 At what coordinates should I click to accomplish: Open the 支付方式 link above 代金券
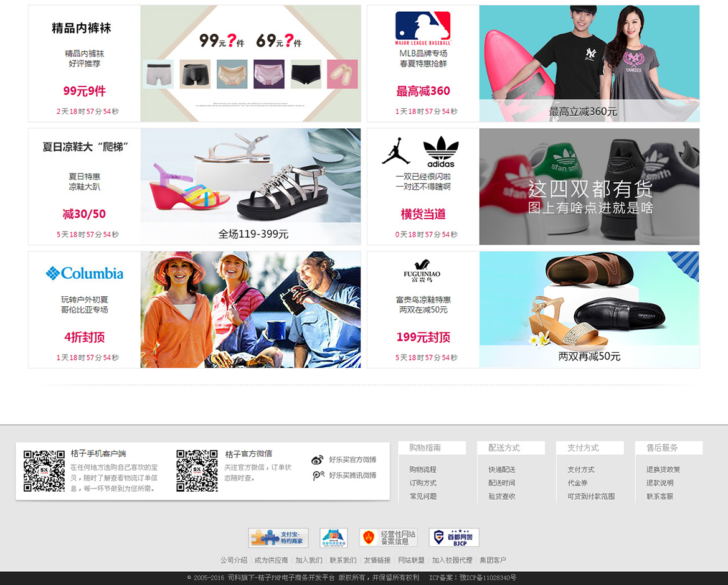581,469
